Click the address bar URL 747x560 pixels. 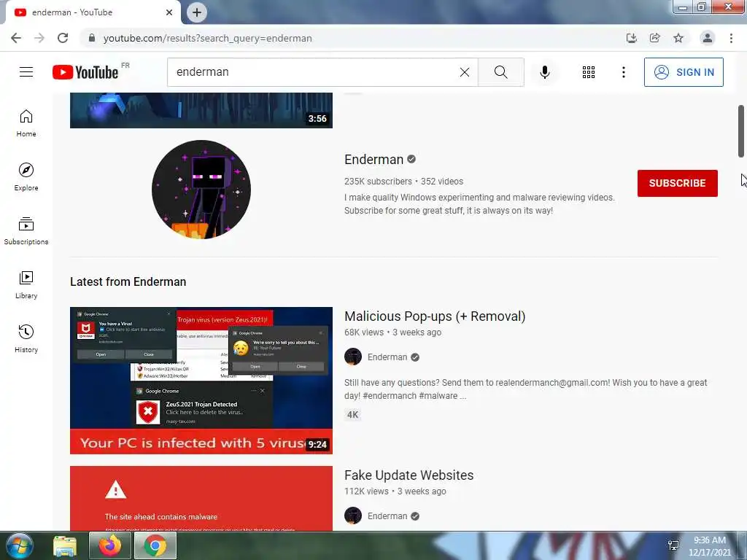pos(208,38)
